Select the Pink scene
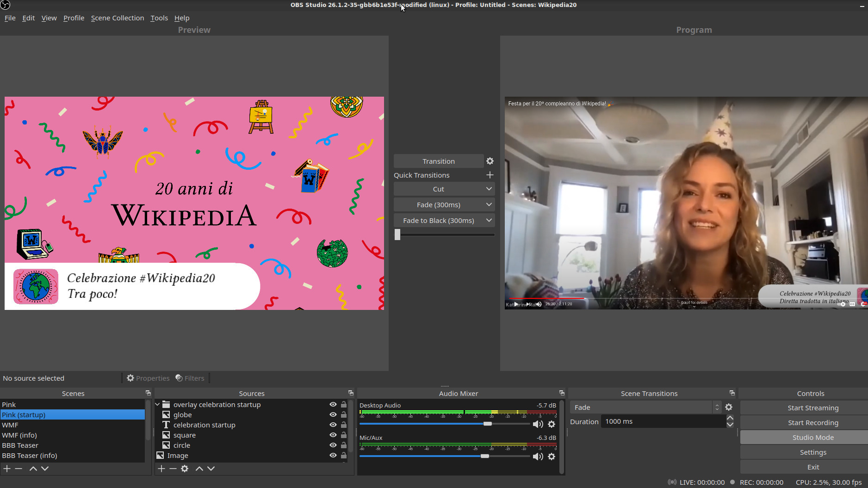Viewport: 868px width, 488px height. click(x=73, y=404)
